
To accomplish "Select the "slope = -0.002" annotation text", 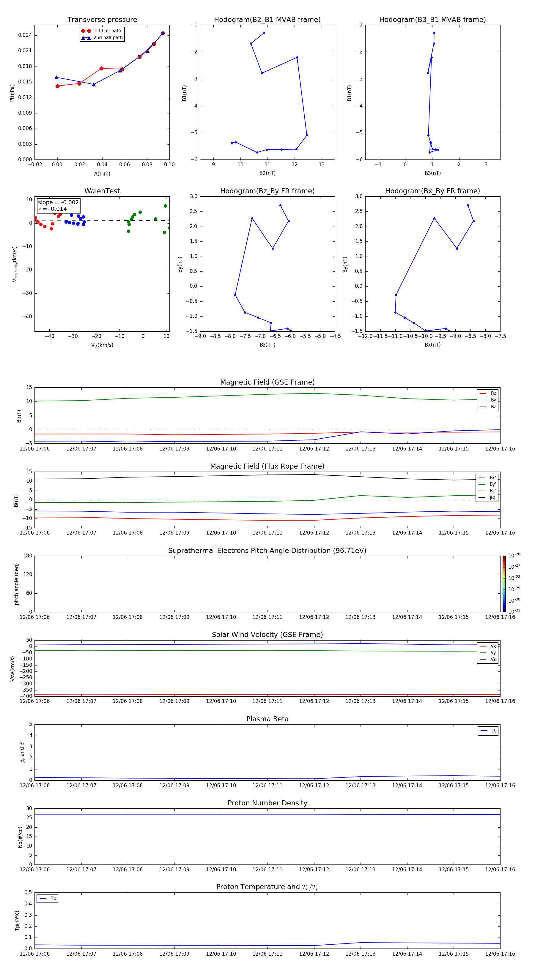I will tap(58, 203).
